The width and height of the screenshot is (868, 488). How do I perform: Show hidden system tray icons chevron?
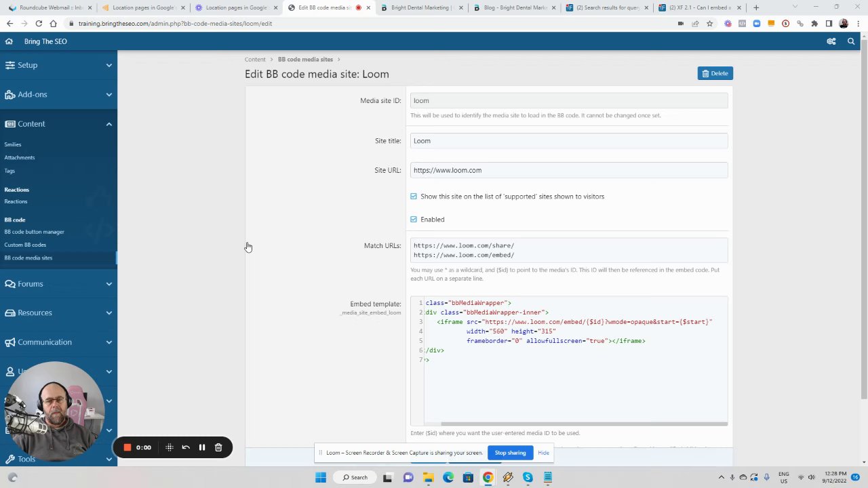(x=721, y=477)
